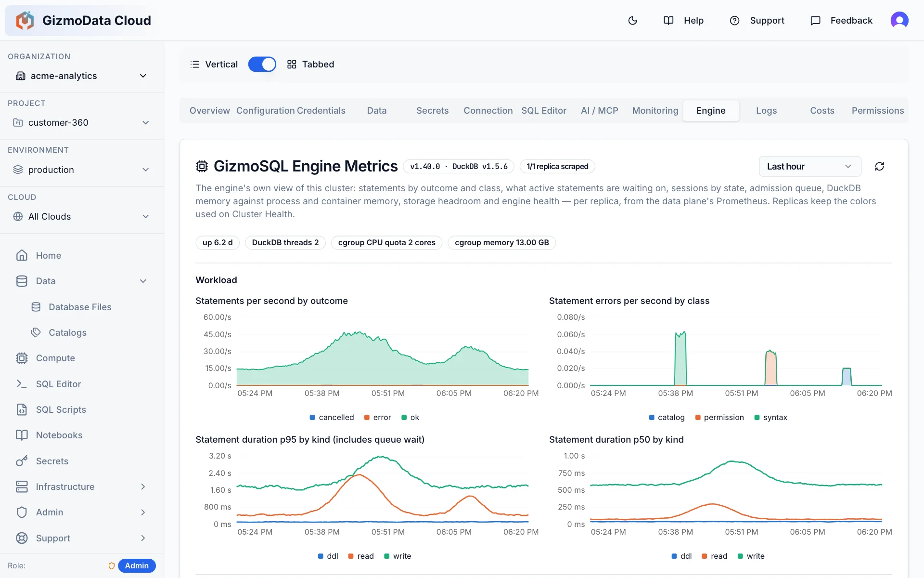Open the customer-360 project dropdown
The width and height of the screenshot is (924, 578).
pos(82,122)
